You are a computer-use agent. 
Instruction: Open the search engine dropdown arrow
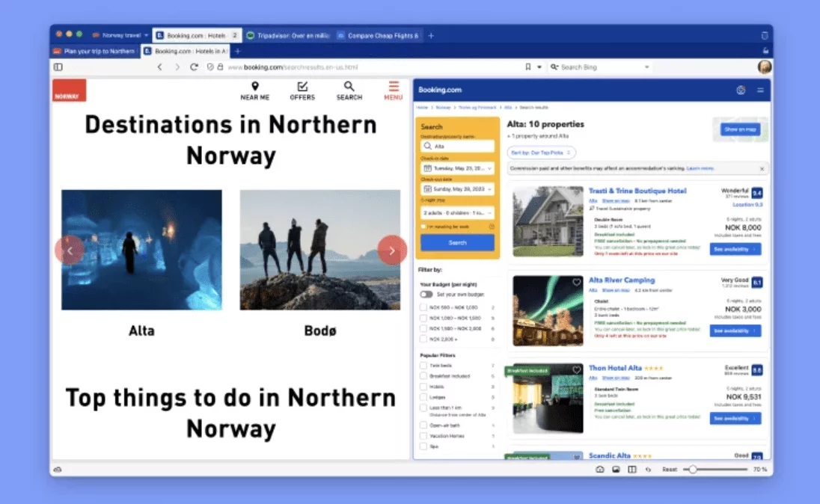647,67
